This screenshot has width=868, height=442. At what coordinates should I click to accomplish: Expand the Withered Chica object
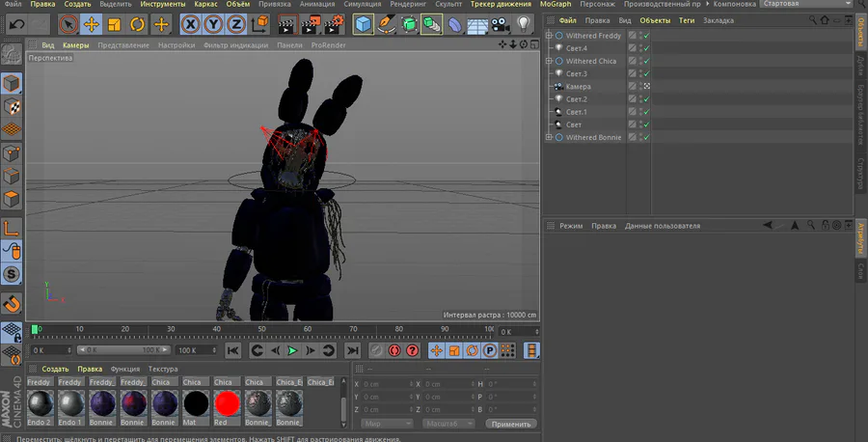point(549,61)
